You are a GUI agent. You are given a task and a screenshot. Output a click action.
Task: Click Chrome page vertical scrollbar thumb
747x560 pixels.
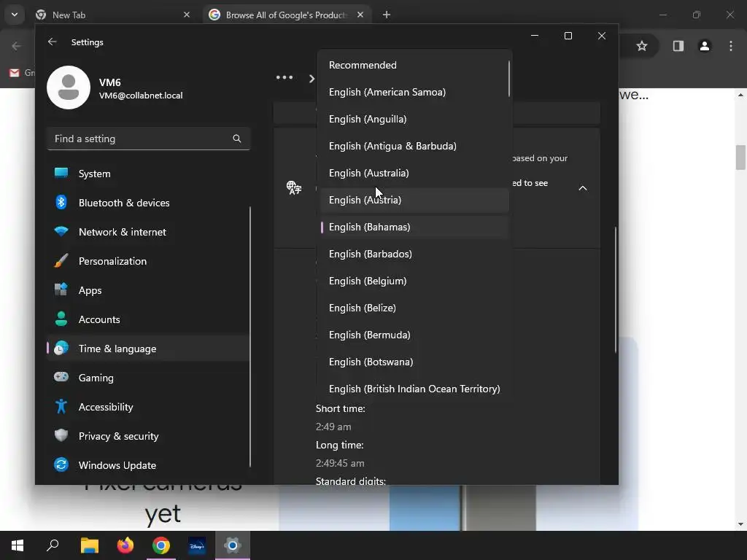pyautogui.click(x=740, y=157)
